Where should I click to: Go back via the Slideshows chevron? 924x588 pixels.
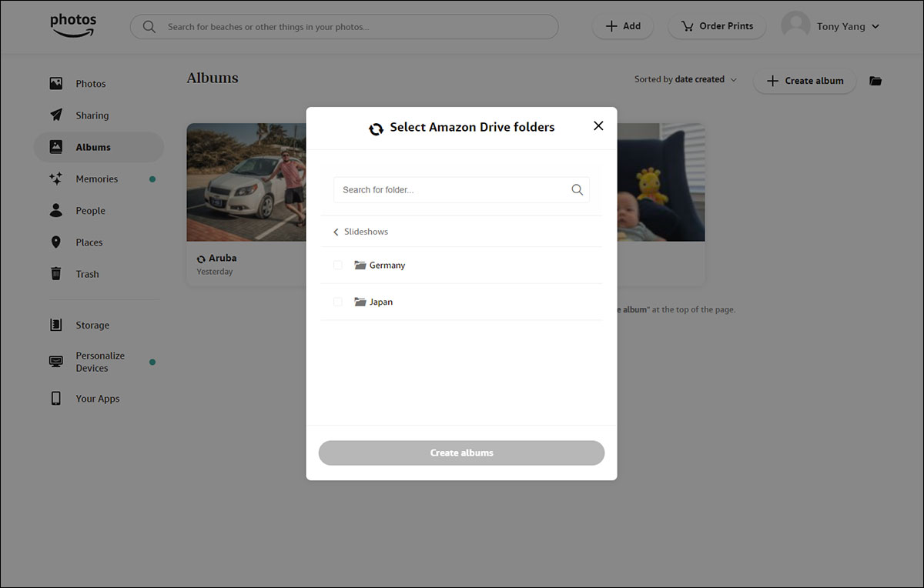pyautogui.click(x=336, y=232)
